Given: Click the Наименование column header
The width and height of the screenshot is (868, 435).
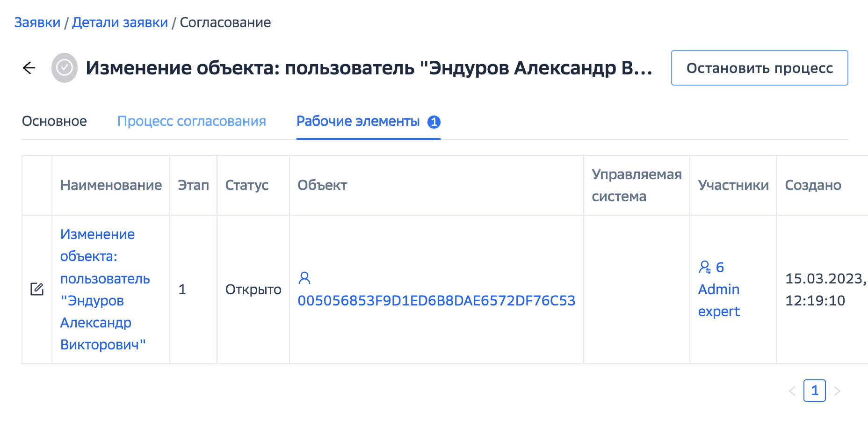Looking at the screenshot, I should point(111,185).
